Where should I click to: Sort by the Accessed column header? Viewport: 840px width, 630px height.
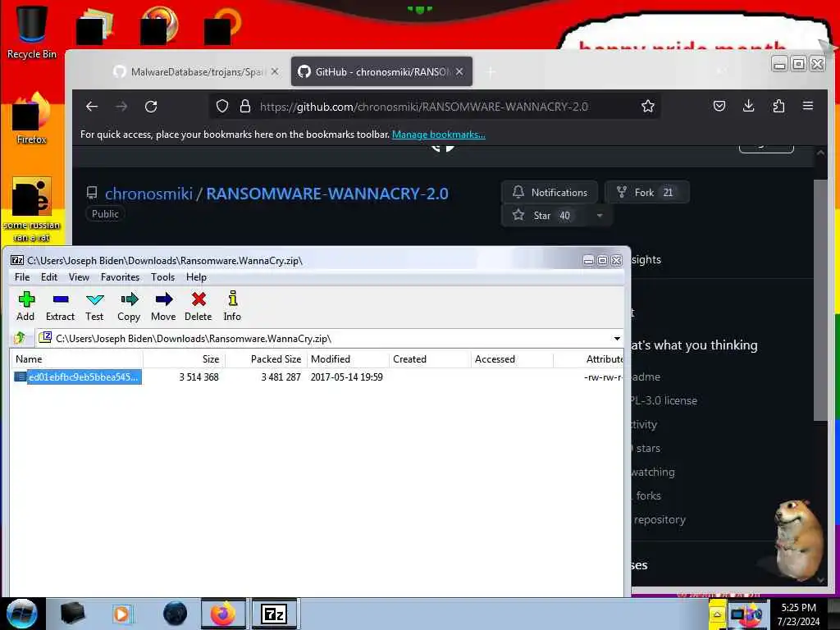tap(512, 359)
